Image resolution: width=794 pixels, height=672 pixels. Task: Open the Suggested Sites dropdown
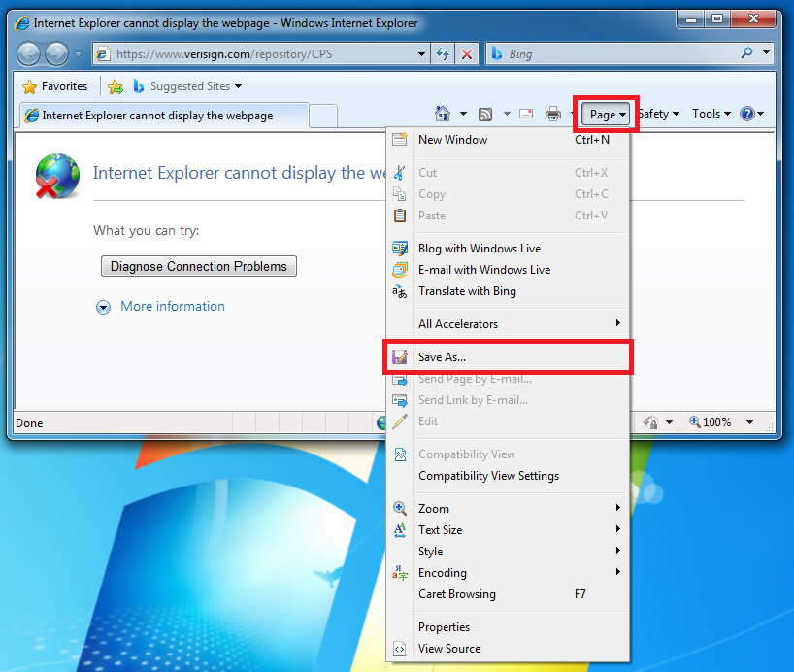[x=188, y=86]
